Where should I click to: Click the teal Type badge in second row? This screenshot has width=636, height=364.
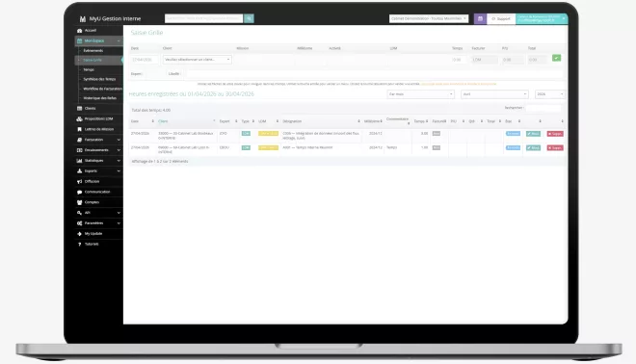(246, 147)
